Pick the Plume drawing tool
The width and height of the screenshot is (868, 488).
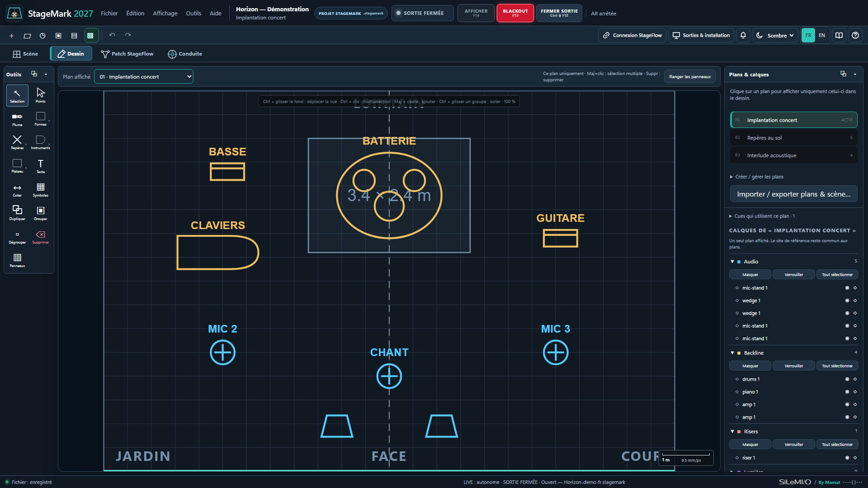point(17,119)
